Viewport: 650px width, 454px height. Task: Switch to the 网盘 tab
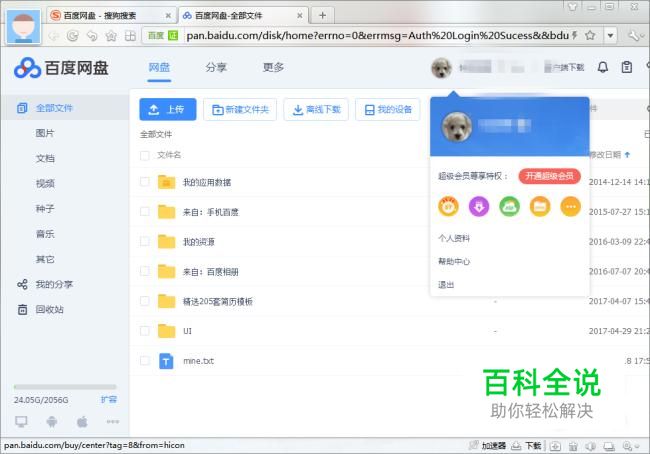tap(159, 67)
